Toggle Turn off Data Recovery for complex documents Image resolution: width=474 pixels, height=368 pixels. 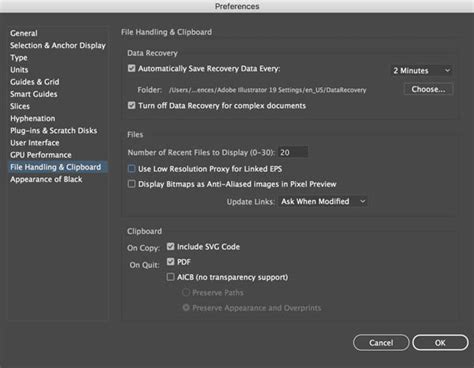point(132,105)
